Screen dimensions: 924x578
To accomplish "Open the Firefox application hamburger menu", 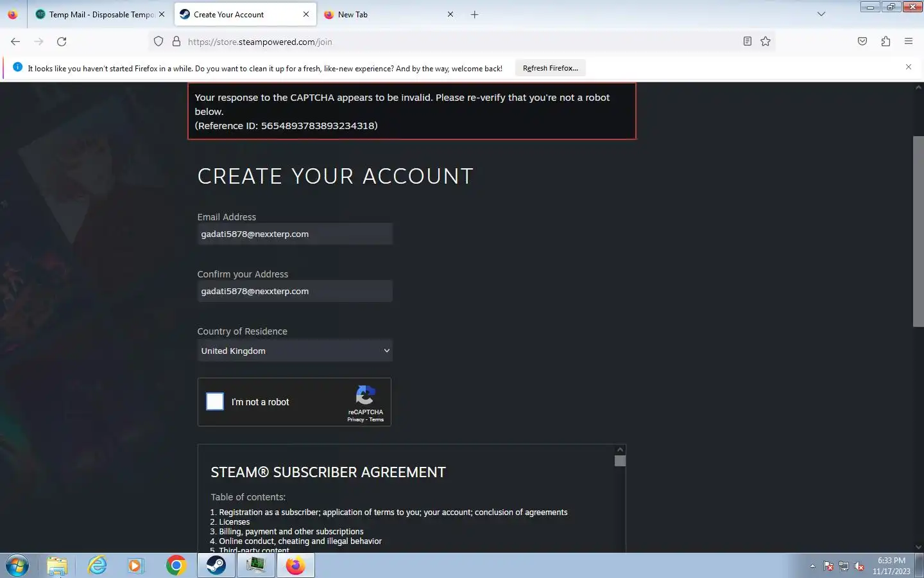I will click(x=909, y=42).
